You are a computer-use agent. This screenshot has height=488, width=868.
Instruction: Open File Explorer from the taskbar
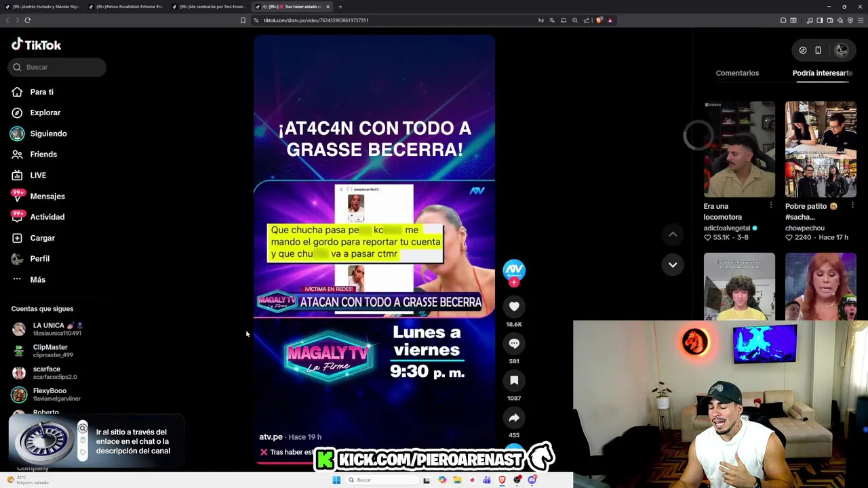tap(457, 480)
